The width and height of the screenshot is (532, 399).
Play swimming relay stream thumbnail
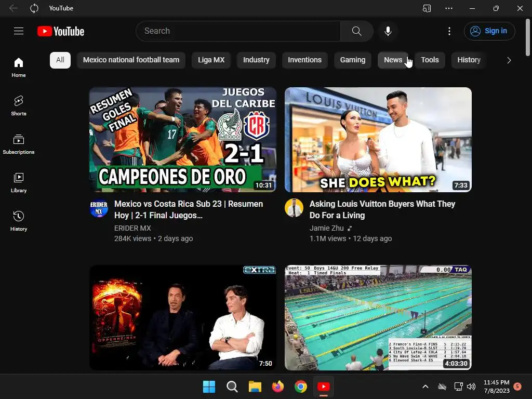point(378,317)
